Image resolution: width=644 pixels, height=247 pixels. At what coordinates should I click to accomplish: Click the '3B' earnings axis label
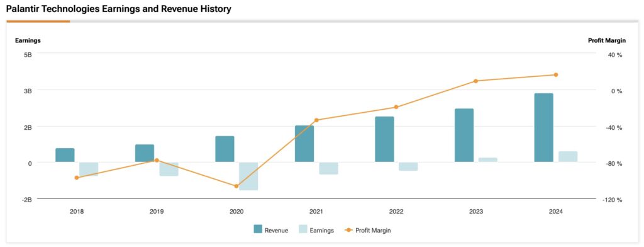coord(28,91)
